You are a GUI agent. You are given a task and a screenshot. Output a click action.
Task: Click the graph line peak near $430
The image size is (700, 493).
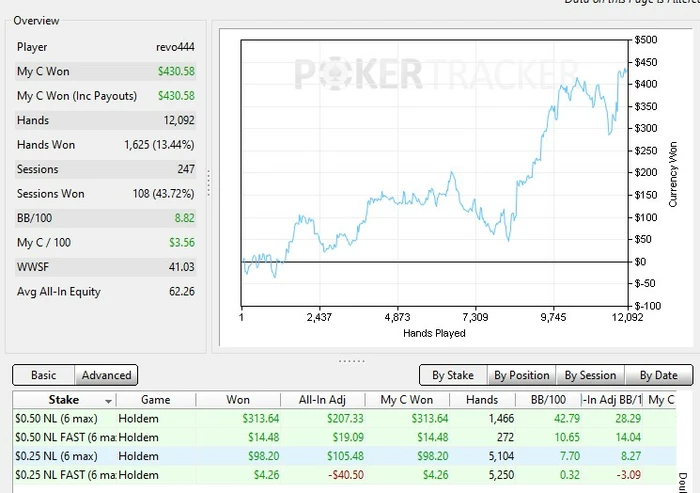click(x=625, y=70)
